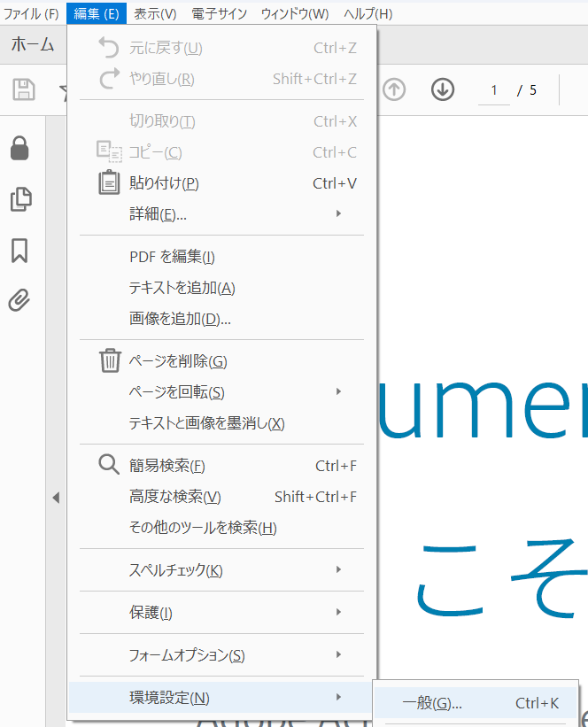Go to previous page with up arrow
The image size is (588, 727).
tap(394, 89)
